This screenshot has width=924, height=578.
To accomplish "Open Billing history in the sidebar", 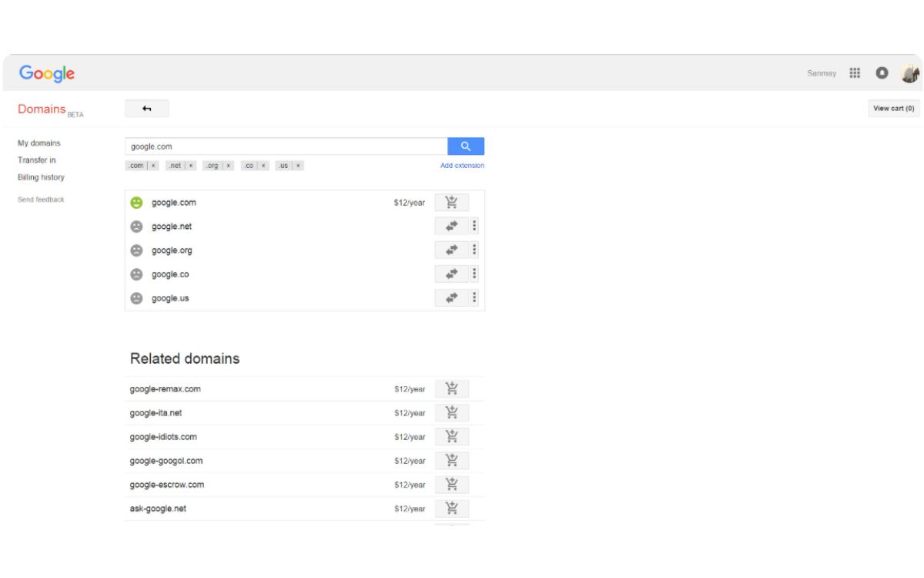I will tap(42, 177).
